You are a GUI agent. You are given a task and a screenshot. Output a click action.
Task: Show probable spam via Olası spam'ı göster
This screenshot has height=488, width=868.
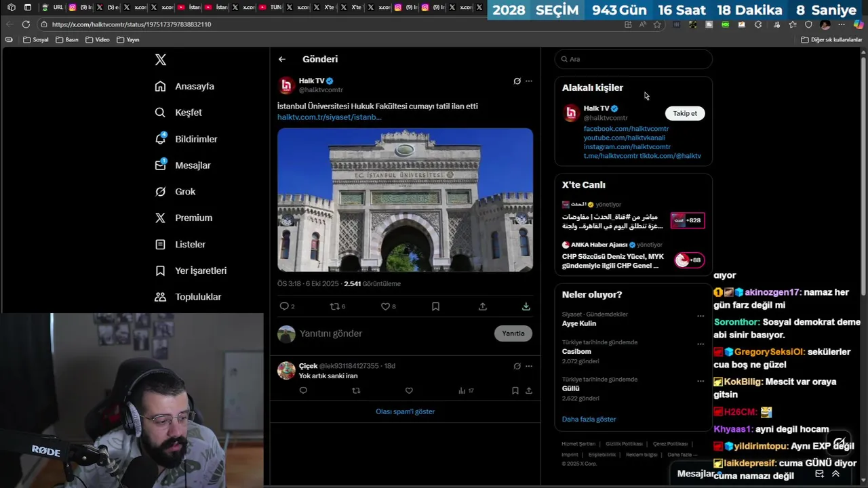coord(406,411)
